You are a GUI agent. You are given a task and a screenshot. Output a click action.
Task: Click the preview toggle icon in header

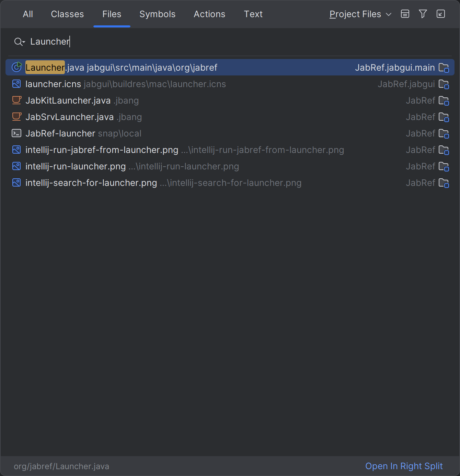click(405, 14)
